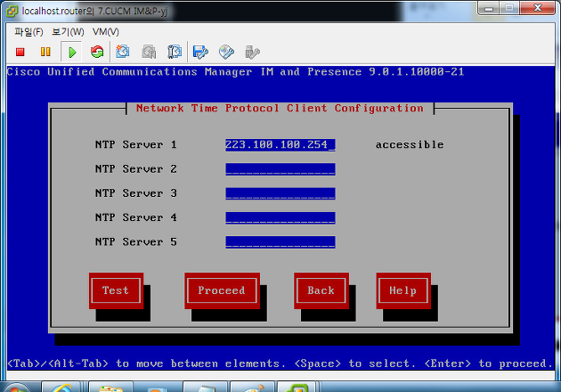The width and height of the screenshot is (561, 392).
Task: Select the NTP Server 4 input field
Action: 280,217
